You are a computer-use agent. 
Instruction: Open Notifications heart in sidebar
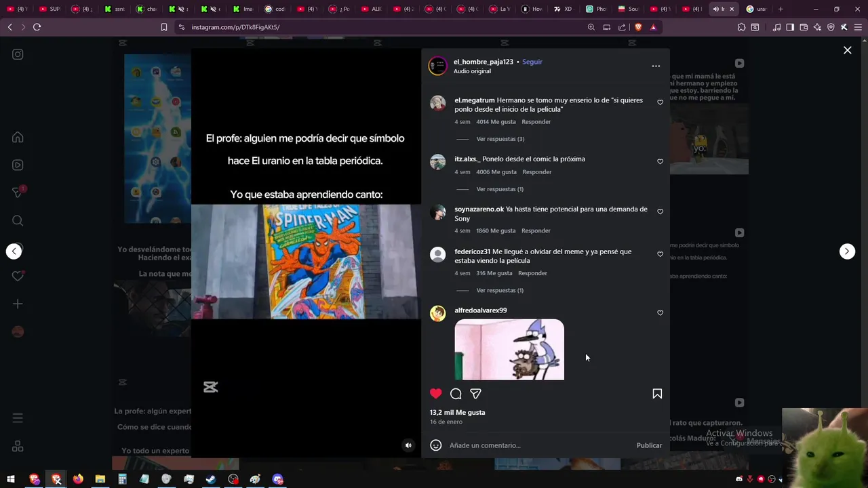18,276
